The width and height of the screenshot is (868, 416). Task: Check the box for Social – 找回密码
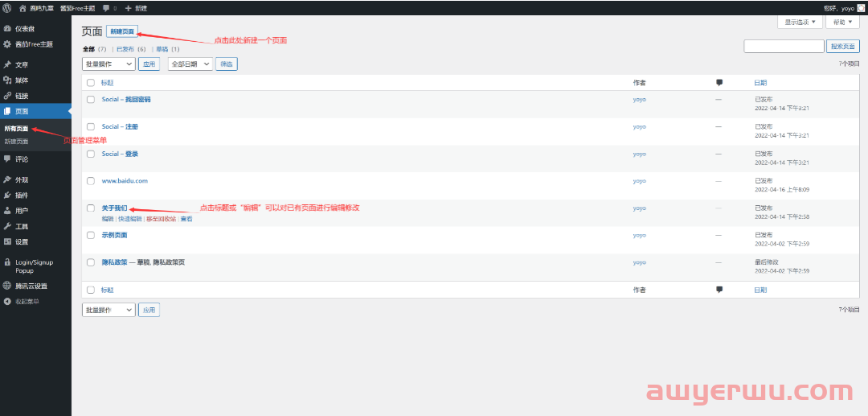click(91, 100)
